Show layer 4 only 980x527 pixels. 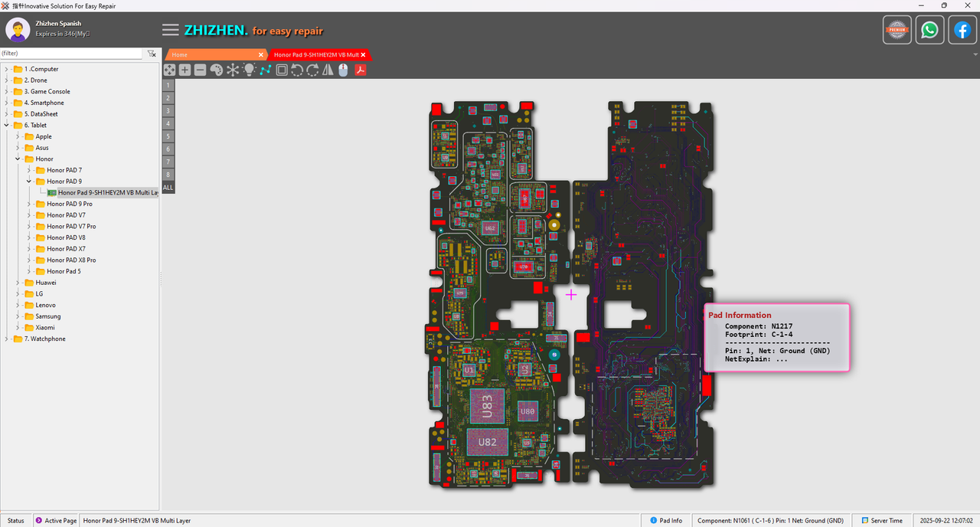pos(168,123)
